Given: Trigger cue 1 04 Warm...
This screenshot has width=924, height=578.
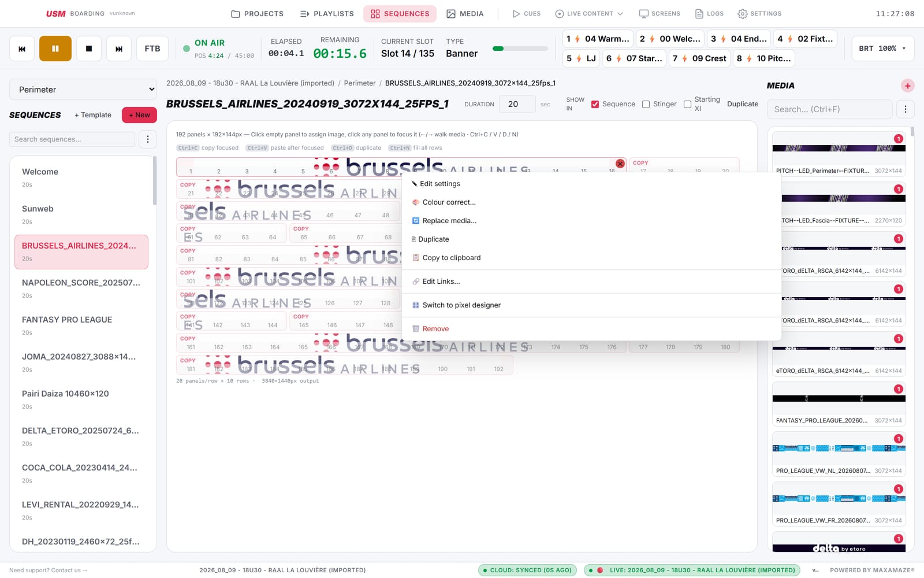Looking at the screenshot, I should click(x=598, y=39).
